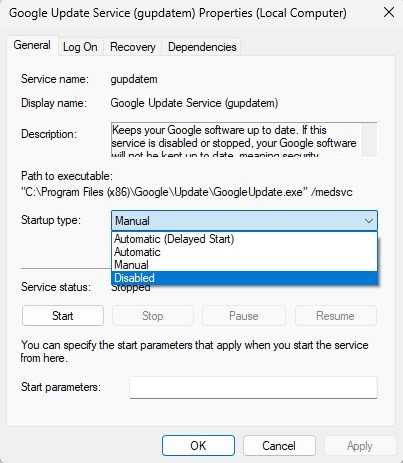Select the General tab
403x463 pixels.
click(x=32, y=45)
